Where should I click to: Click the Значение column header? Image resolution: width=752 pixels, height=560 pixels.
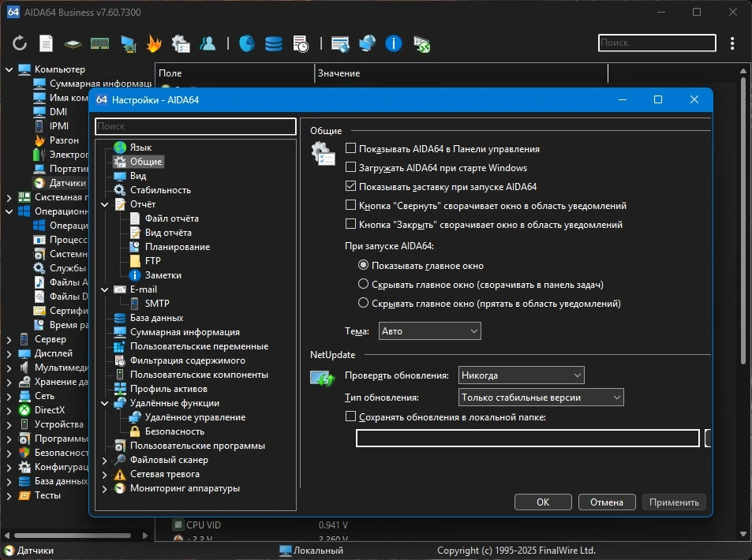coord(461,73)
